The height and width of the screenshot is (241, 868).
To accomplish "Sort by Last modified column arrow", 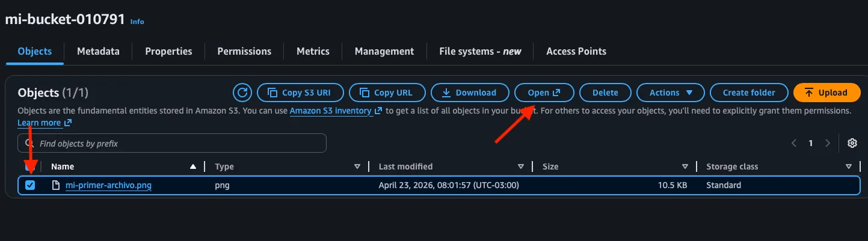I will pos(521,166).
